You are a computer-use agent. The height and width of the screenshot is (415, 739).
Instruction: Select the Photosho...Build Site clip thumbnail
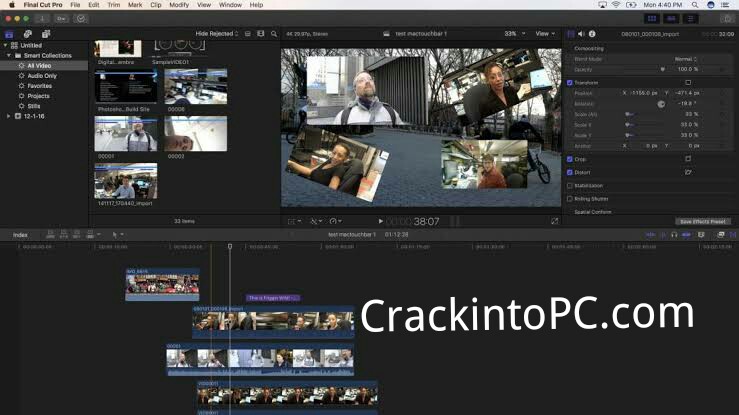pyautogui.click(x=126, y=87)
